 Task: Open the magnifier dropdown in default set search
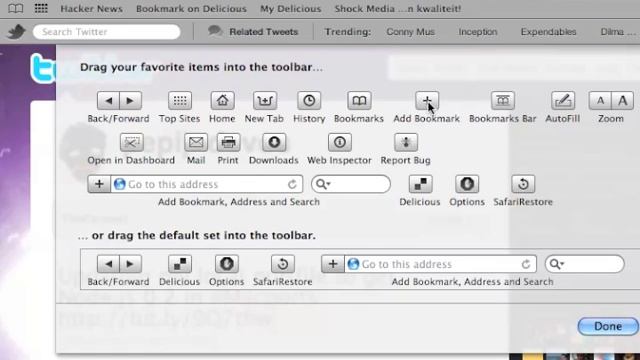(557, 264)
